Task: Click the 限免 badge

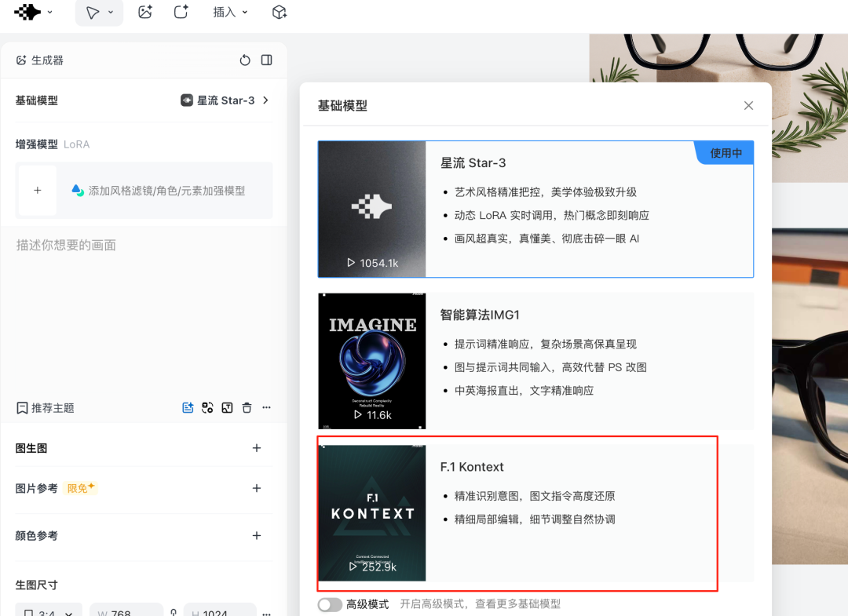Action: pos(81,488)
